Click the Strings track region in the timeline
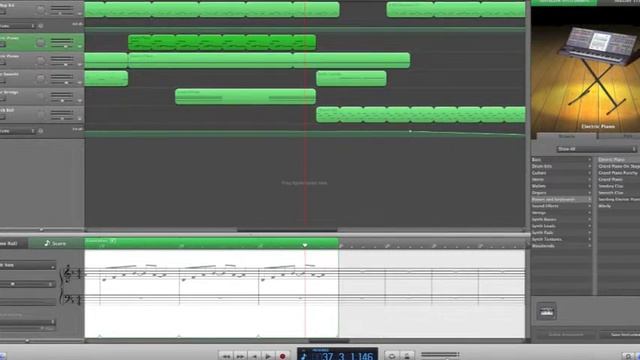This screenshot has width=640, height=360. 245,97
